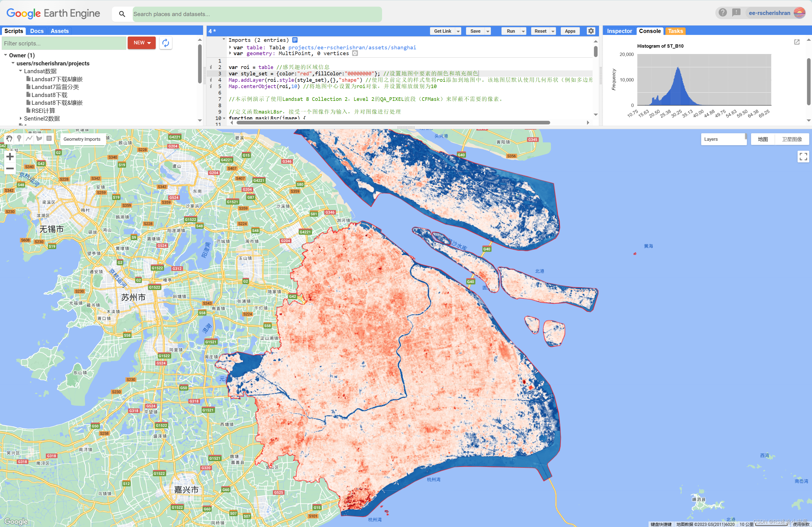Select the draw polygon shape tool
Screen dimensions: 812x527
coord(39,138)
